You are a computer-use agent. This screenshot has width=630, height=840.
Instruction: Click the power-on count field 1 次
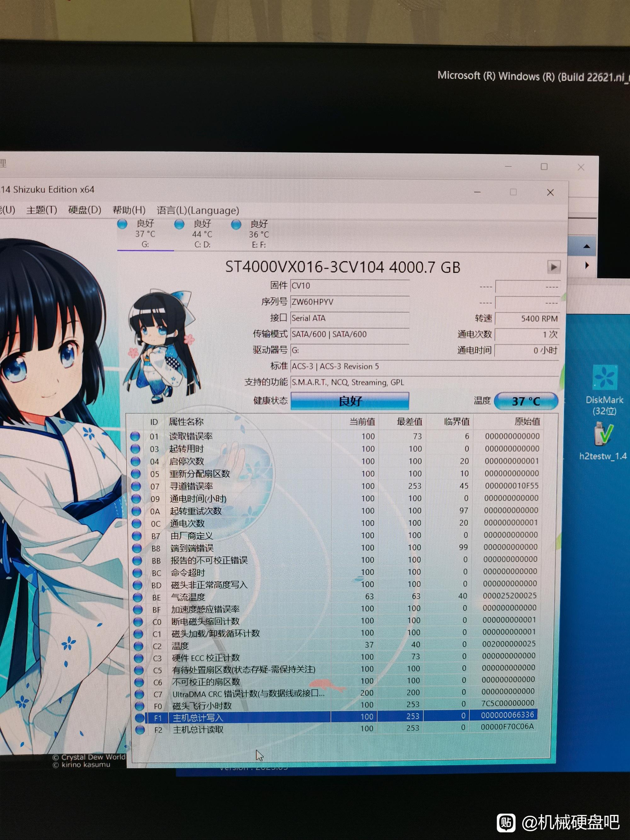(x=527, y=334)
